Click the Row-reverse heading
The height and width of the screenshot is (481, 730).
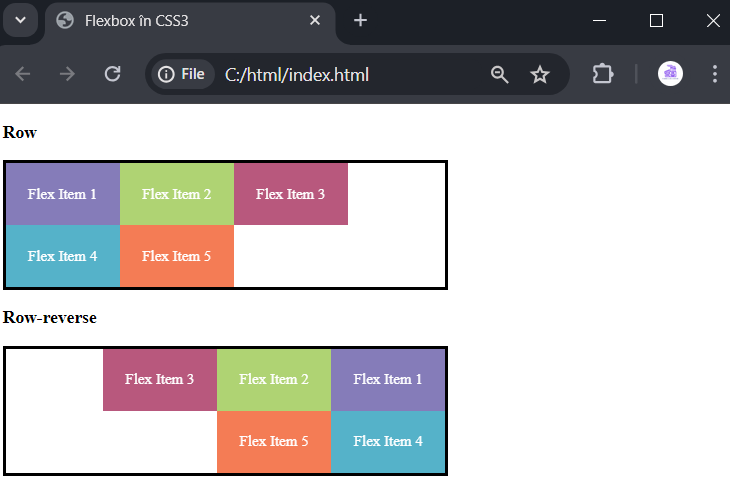tap(50, 318)
